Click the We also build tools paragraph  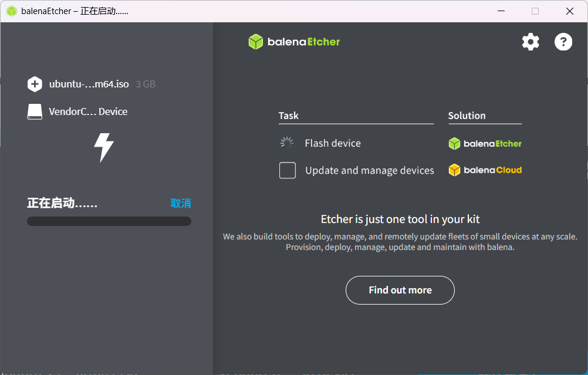pos(400,242)
